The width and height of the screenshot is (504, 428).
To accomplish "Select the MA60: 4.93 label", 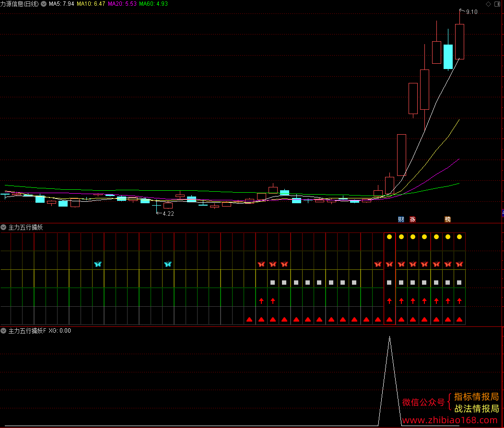I will (153, 4).
